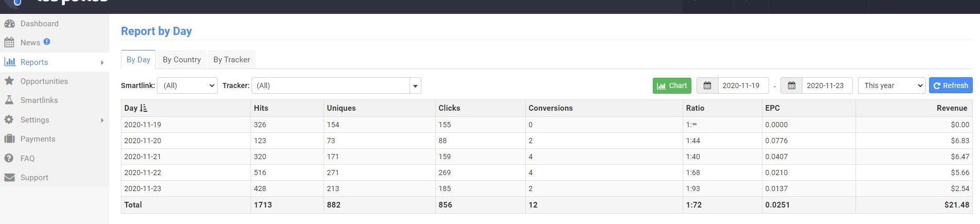
Task: Switch to the By Tracker tab
Action: (x=231, y=60)
